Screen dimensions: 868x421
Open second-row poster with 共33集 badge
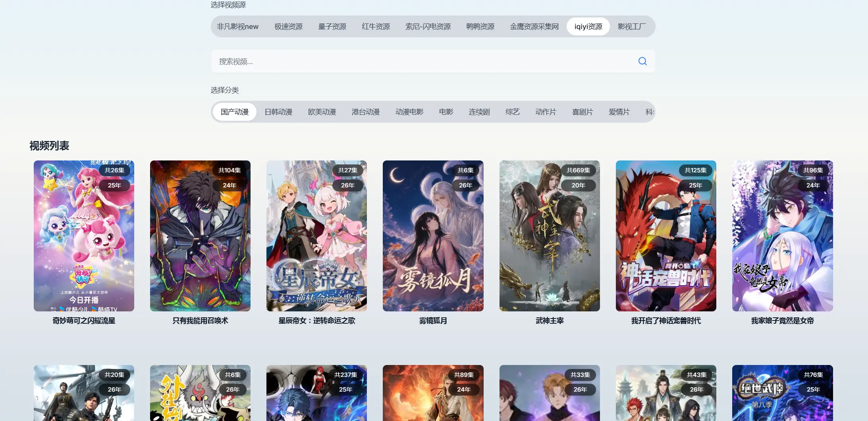tap(550, 393)
